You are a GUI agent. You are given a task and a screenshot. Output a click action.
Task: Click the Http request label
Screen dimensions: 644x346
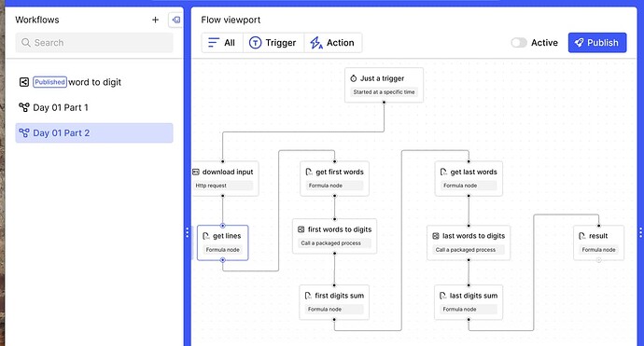coord(211,186)
